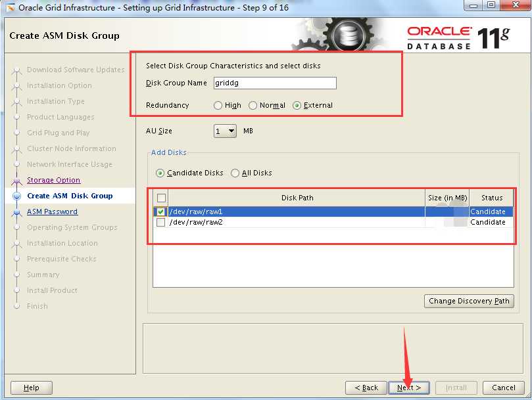The image size is (532, 400).
Task: Click the message text area below Add Disks
Action: tap(333, 349)
